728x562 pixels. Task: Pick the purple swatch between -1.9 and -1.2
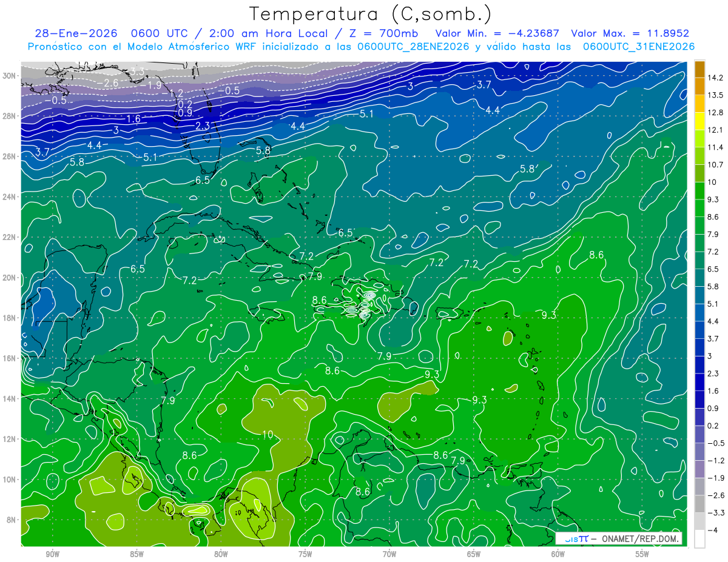pyautogui.click(x=699, y=469)
